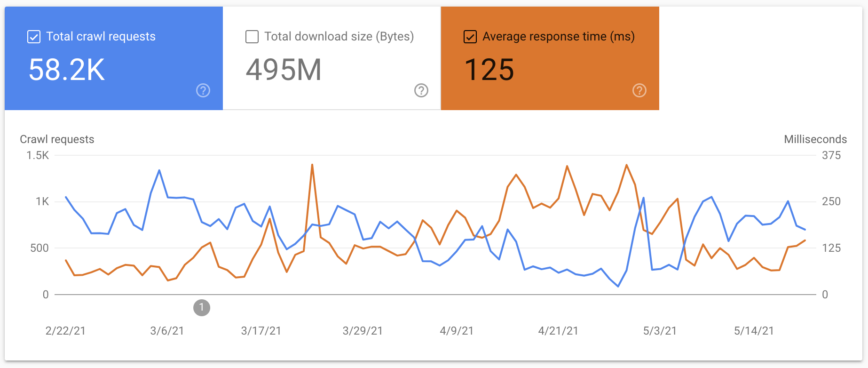This screenshot has width=868, height=368.
Task: Enable the Total download size (Bytes) checkbox
Action: (252, 37)
